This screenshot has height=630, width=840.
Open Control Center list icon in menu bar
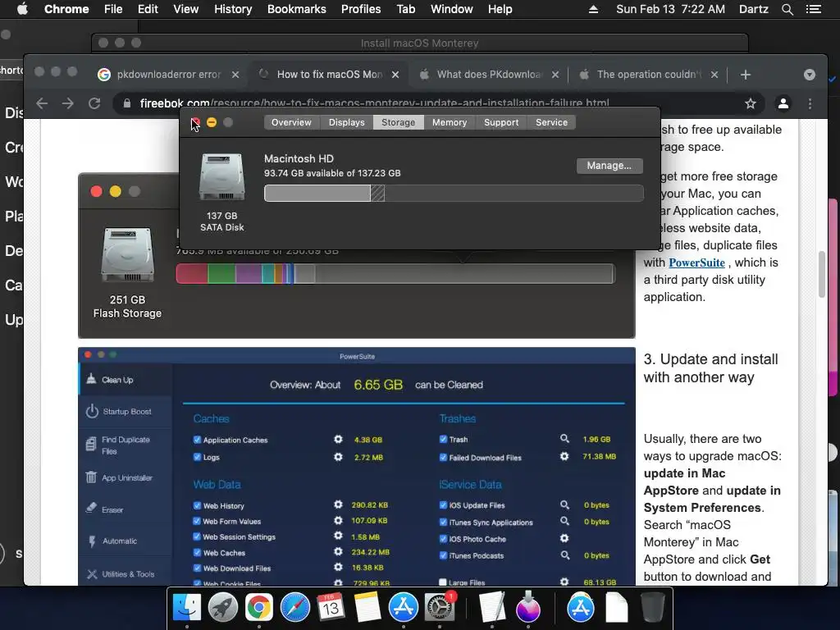point(813,9)
